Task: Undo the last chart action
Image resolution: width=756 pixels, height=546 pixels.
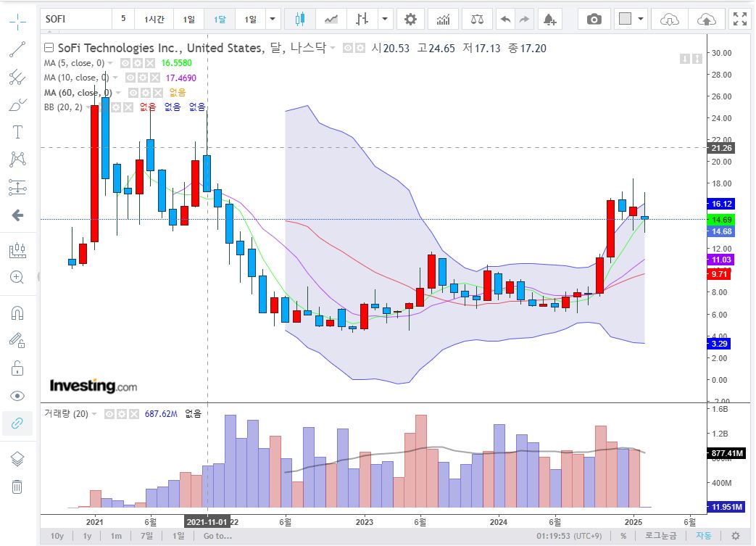Action: 506,19
